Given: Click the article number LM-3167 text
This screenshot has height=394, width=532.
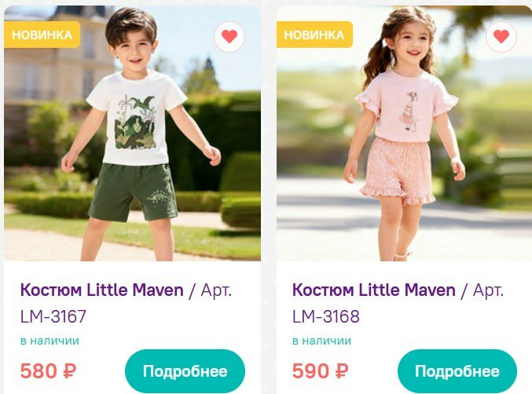Looking at the screenshot, I should coord(53,316).
